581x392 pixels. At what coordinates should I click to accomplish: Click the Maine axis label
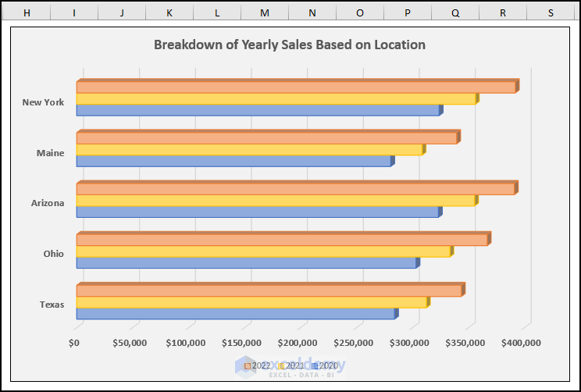[x=51, y=153]
